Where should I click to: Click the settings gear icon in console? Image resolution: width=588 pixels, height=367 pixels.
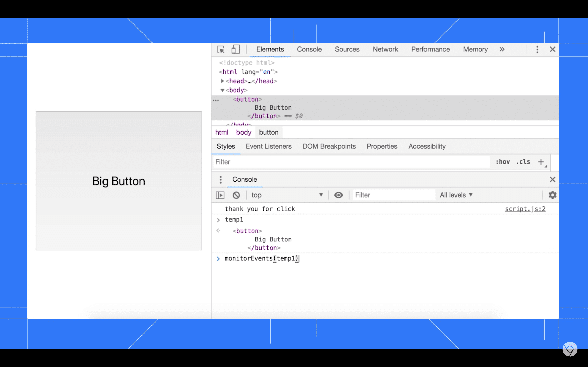pyautogui.click(x=553, y=195)
